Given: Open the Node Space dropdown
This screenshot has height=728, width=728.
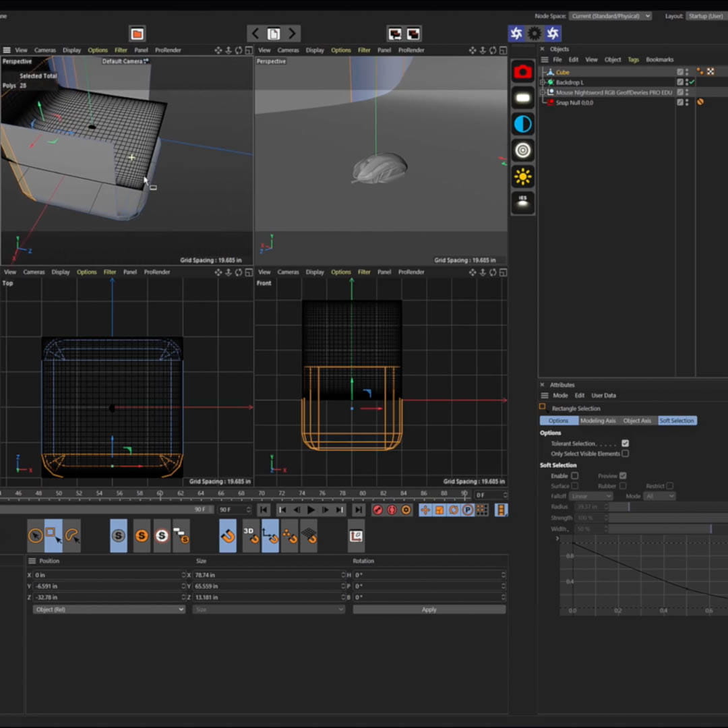Looking at the screenshot, I should coord(610,16).
